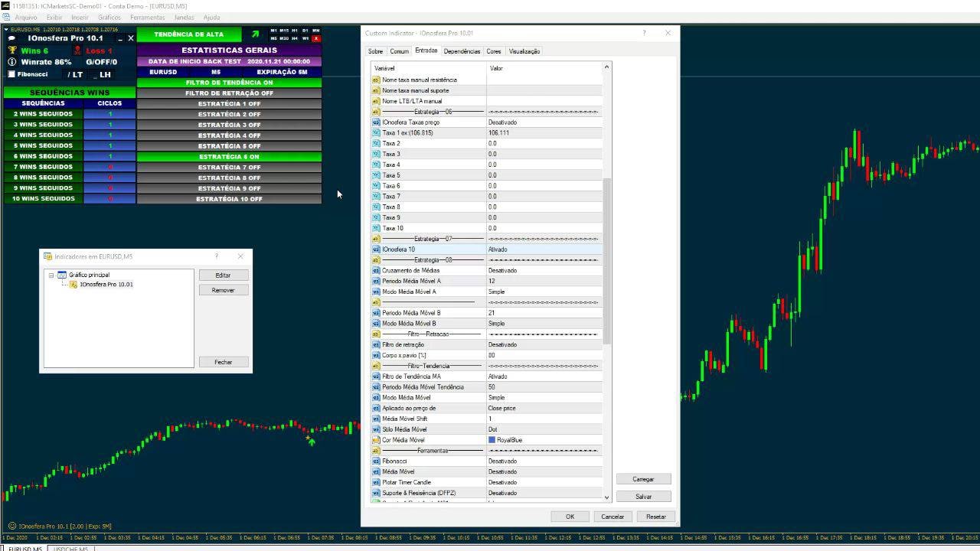Click the trophy icon beside Wins 6
The width and height of the screenshot is (980, 551).
point(12,51)
